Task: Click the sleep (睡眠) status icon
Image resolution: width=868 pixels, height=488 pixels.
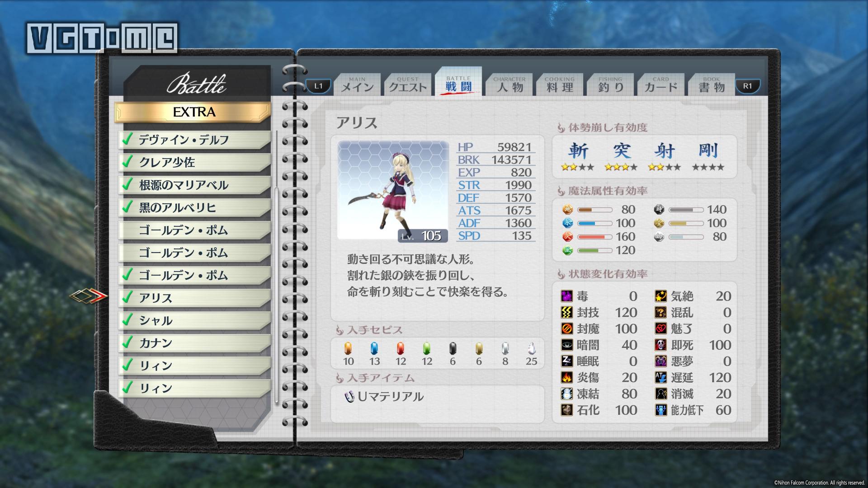Action: point(566,361)
